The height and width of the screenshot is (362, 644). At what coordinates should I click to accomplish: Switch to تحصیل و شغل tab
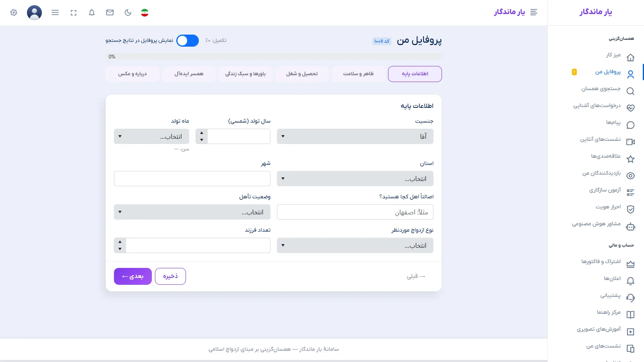(x=302, y=74)
